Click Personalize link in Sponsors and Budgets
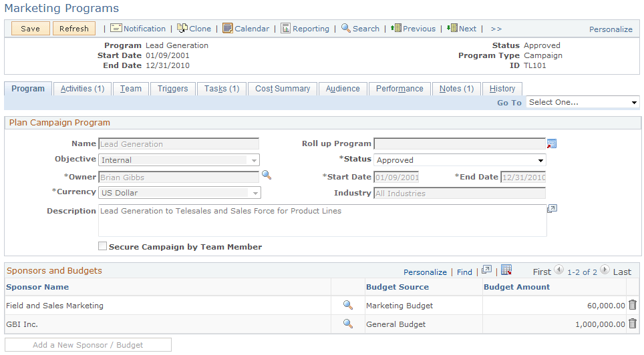The height and width of the screenshot is (355, 644). pos(425,272)
